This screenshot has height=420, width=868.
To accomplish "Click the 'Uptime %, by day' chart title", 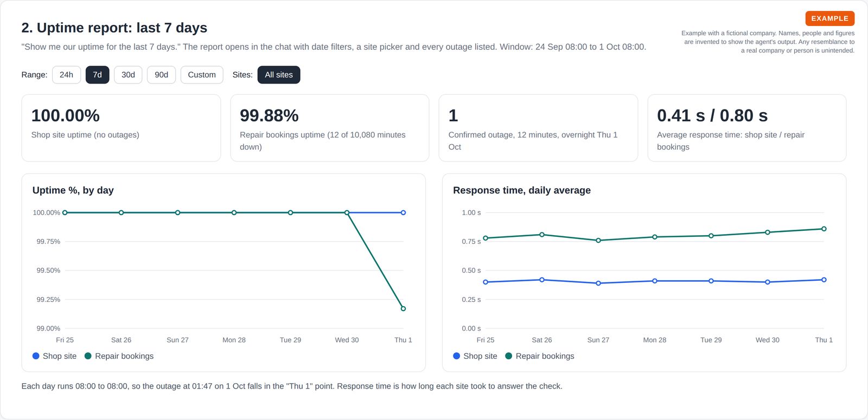I will click(x=73, y=190).
